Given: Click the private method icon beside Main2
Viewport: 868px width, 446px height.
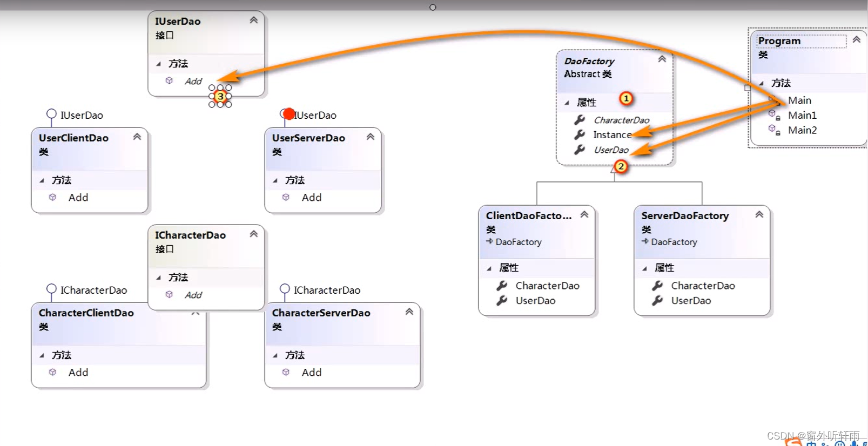Looking at the screenshot, I should 774,130.
